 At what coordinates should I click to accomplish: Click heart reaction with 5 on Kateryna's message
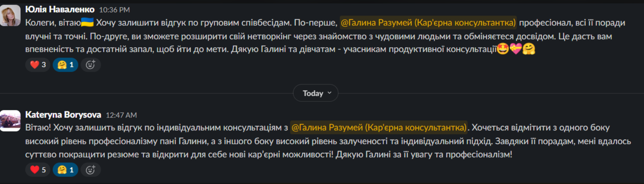coord(38,170)
